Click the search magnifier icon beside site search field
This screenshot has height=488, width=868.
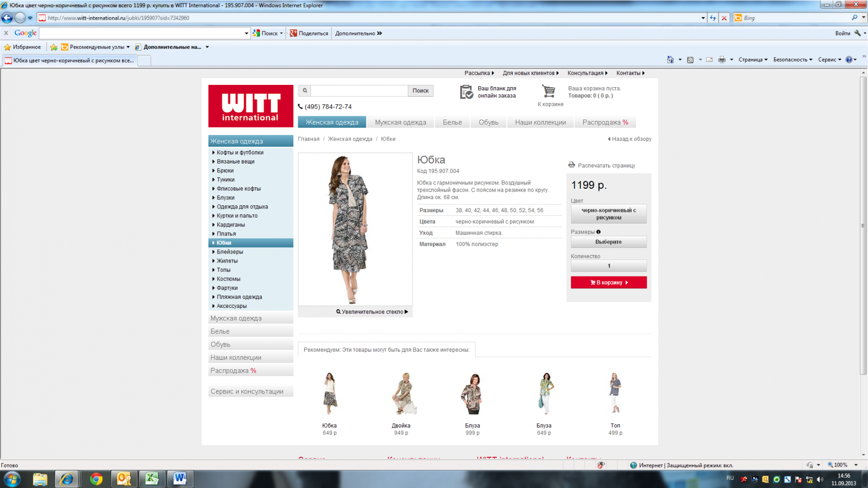[305, 91]
